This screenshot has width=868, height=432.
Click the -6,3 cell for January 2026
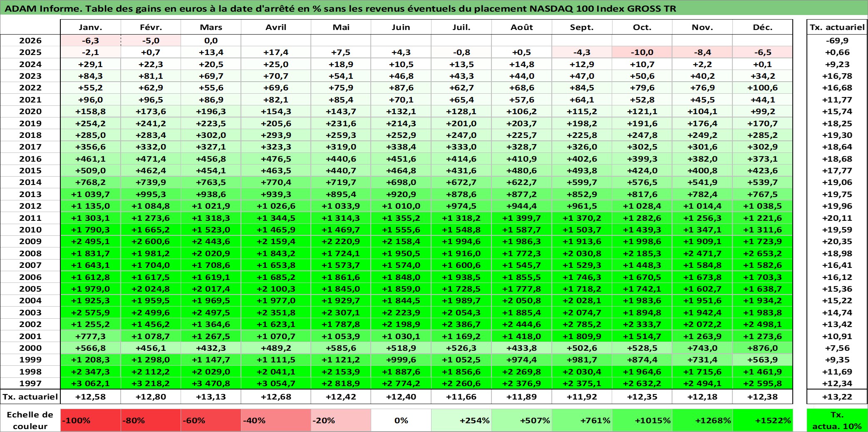[91, 40]
